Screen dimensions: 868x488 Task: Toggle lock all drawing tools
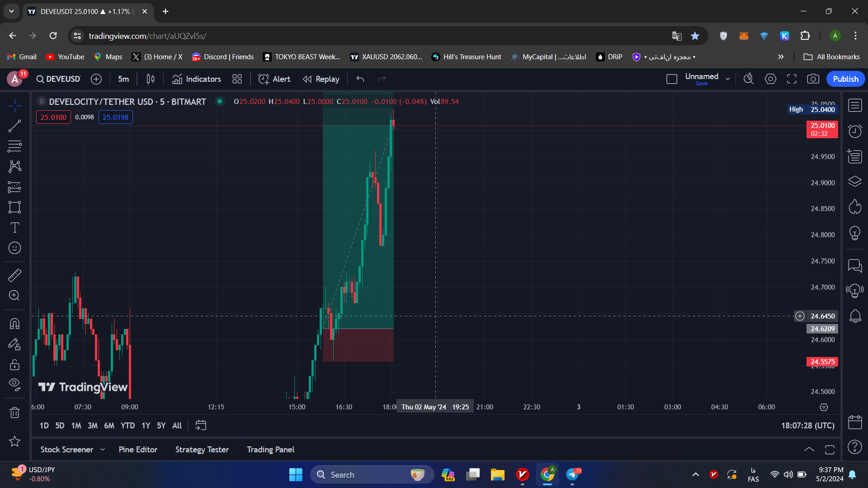14,364
